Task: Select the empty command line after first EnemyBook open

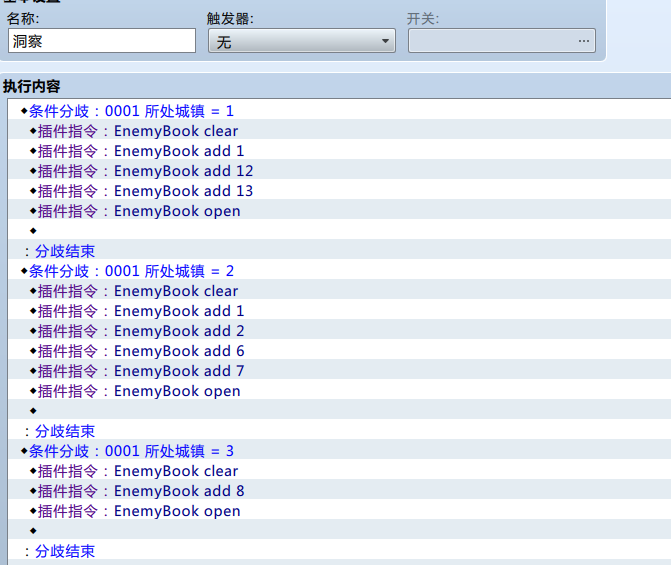Action: (x=340, y=231)
